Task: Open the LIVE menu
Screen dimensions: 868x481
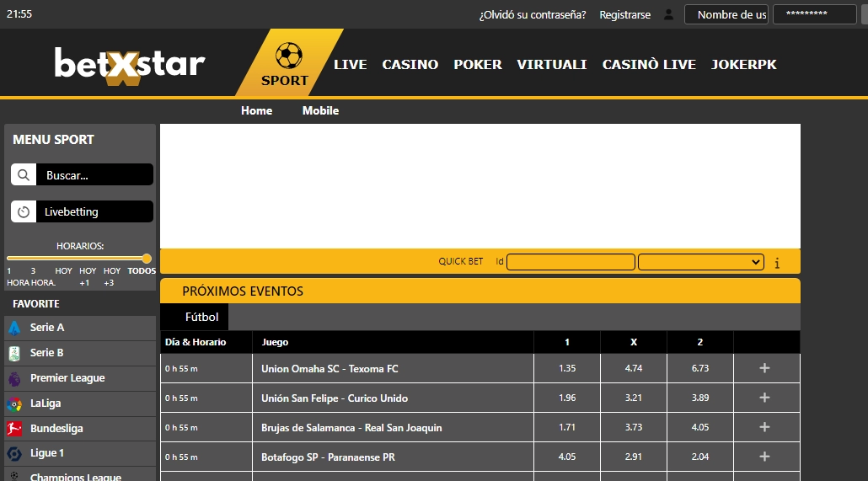Action: coord(351,64)
